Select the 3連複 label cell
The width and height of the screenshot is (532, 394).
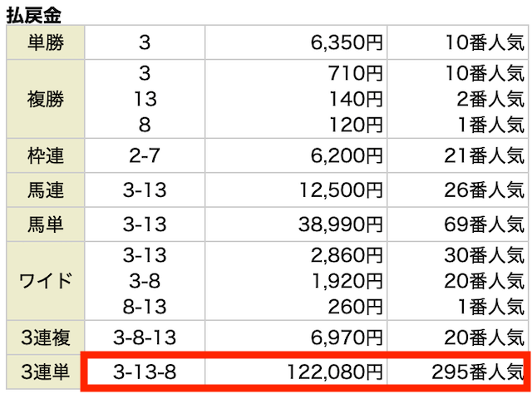(x=46, y=337)
